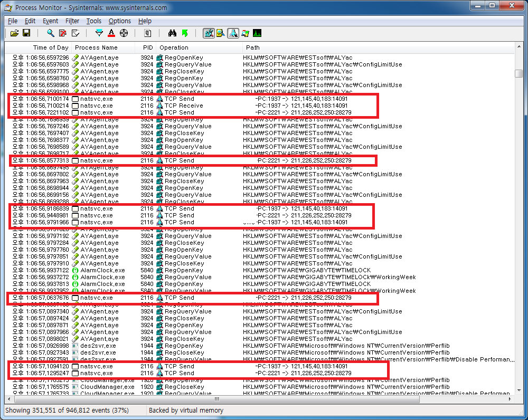Toggle event capture with magnifier icon
Screen dimensions: 528x420
(51, 33)
